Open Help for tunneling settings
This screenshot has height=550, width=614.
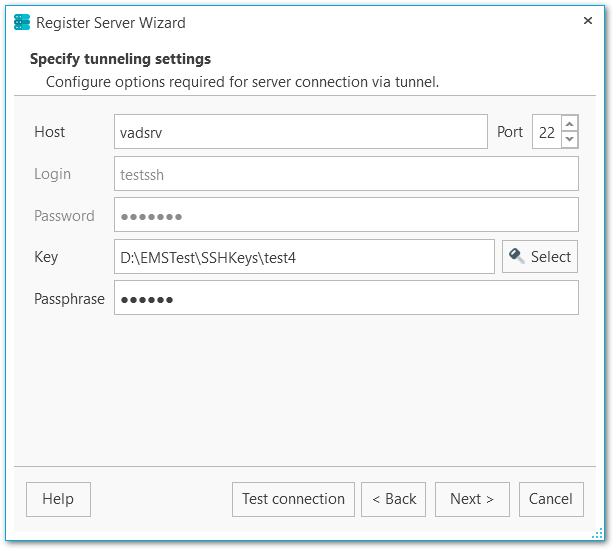coord(58,499)
